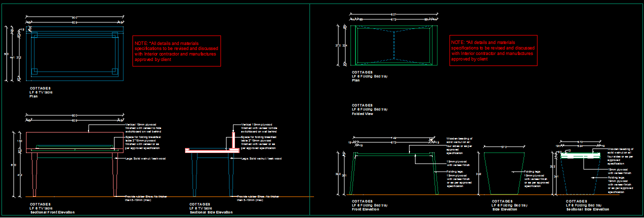Click the 370 dimension above tray side elevation

(504, 147)
